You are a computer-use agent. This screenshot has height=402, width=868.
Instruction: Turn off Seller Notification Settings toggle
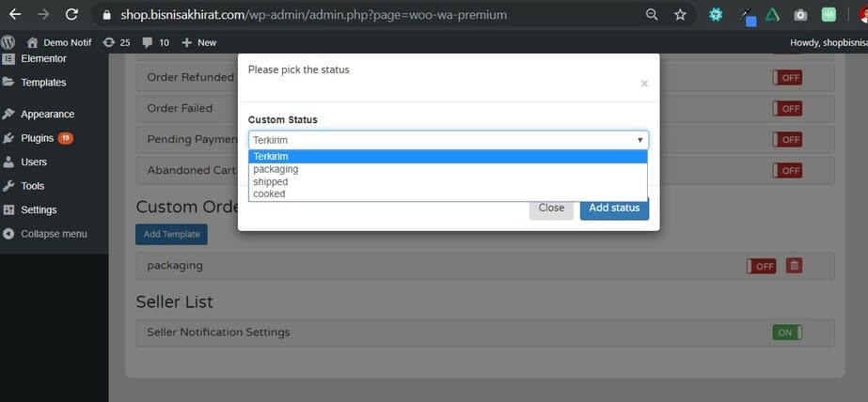786,332
